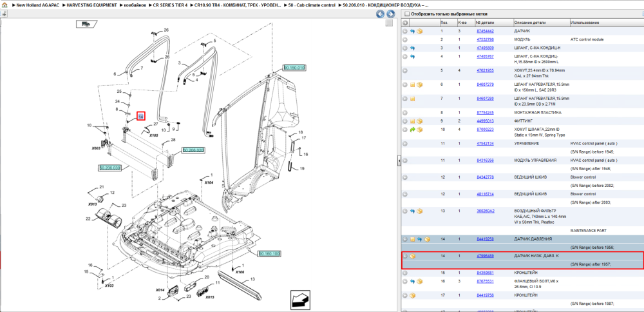Click the vehicle orientation icon above the diagram
The image size is (644, 312).
[86, 24]
